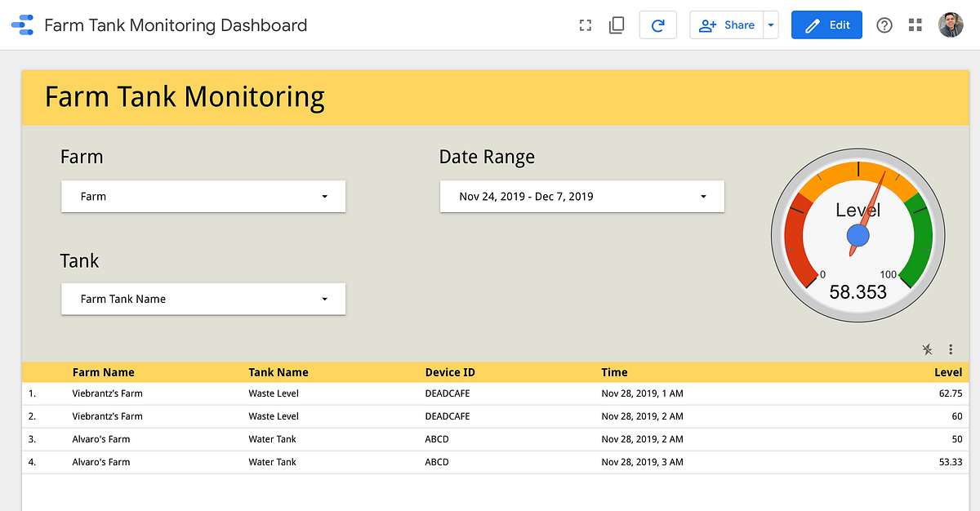
Task: Click your Google profile avatar
Action: (x=950, y=24)
